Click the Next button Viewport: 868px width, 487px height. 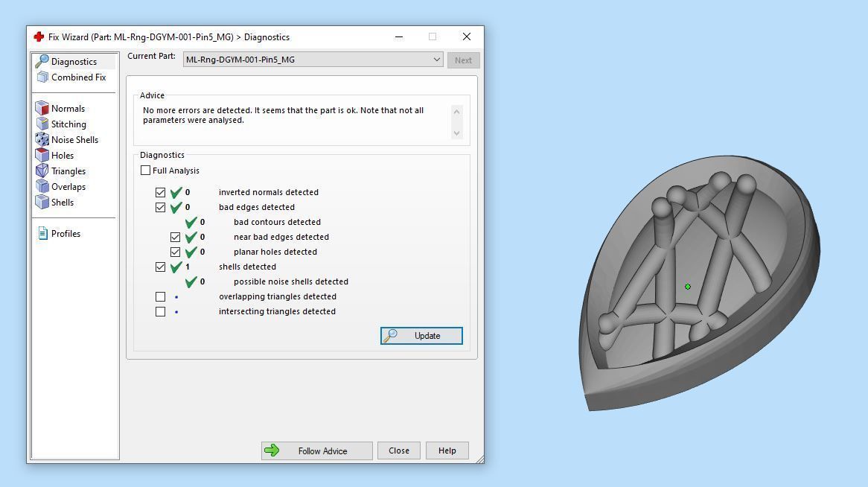click(463, 60)
